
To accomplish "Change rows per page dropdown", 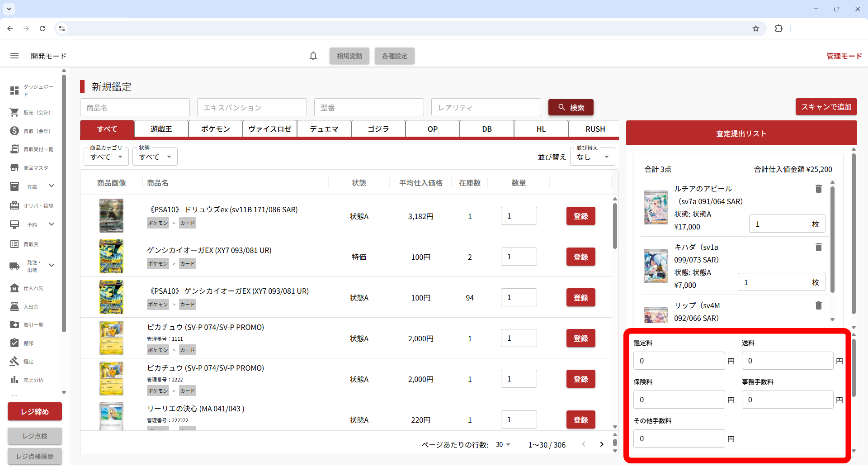I will pos(503,444).
